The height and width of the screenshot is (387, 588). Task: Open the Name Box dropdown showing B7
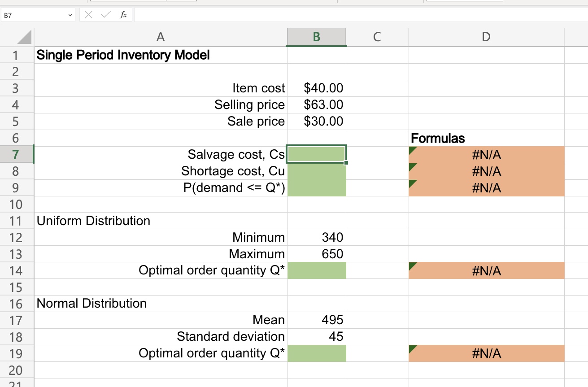click(x=70, y=15)
